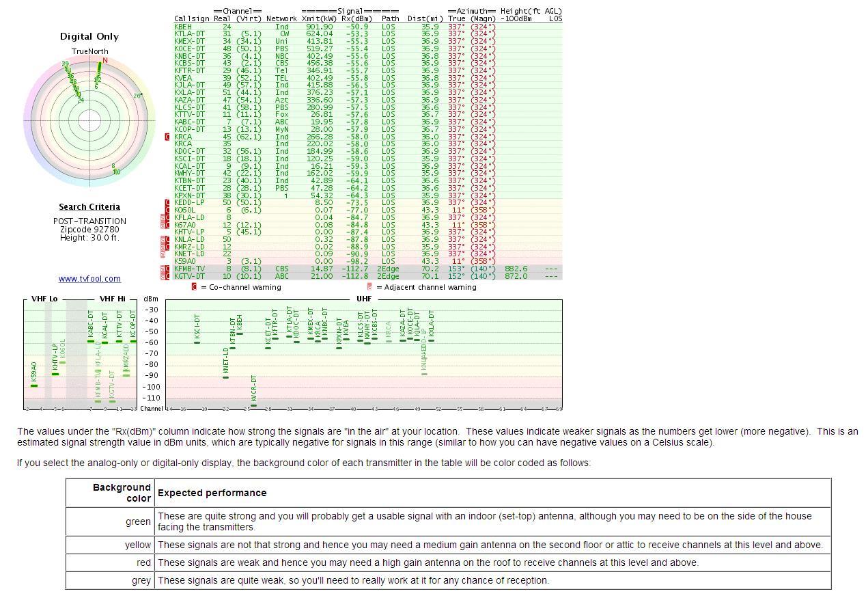Click the 624.04 transmit power value
Image resolution: width=868 pixels, height=598 pixels.
point(320,33)
